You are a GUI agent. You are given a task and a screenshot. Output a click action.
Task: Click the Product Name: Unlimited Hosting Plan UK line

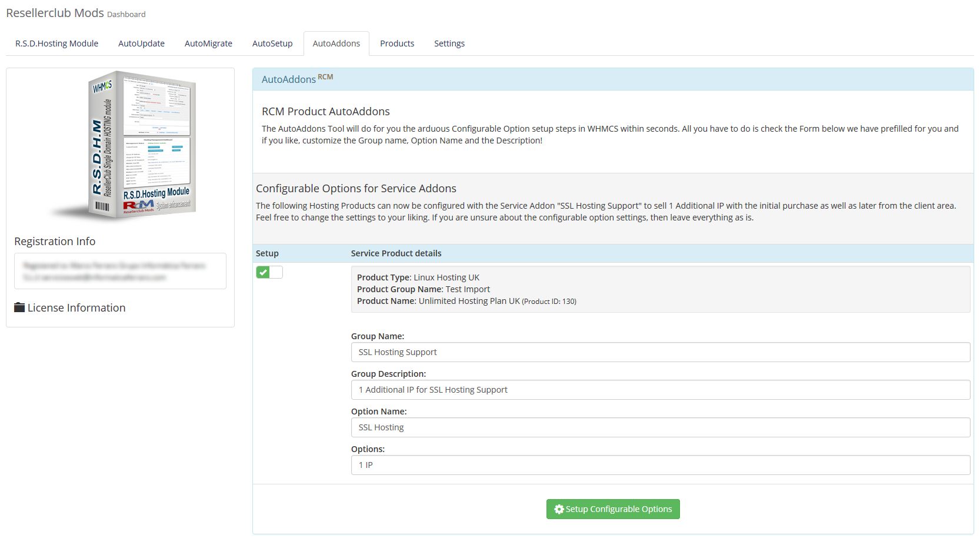pyautogui.click(x=466, y=301)
